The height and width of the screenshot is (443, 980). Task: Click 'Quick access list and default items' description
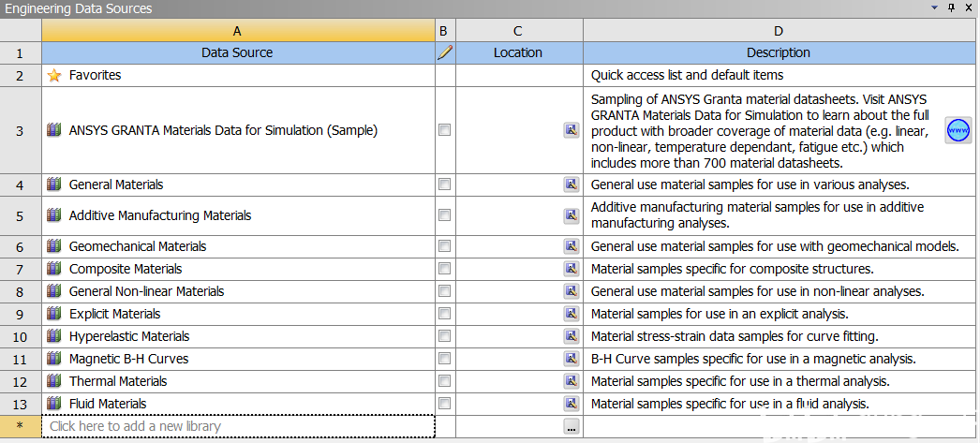(687, 76)
